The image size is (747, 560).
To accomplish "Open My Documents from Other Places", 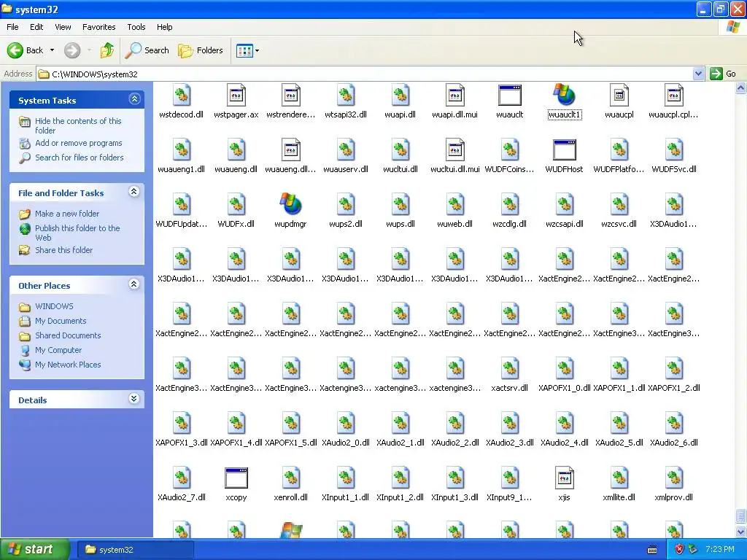I will [61, 321].
